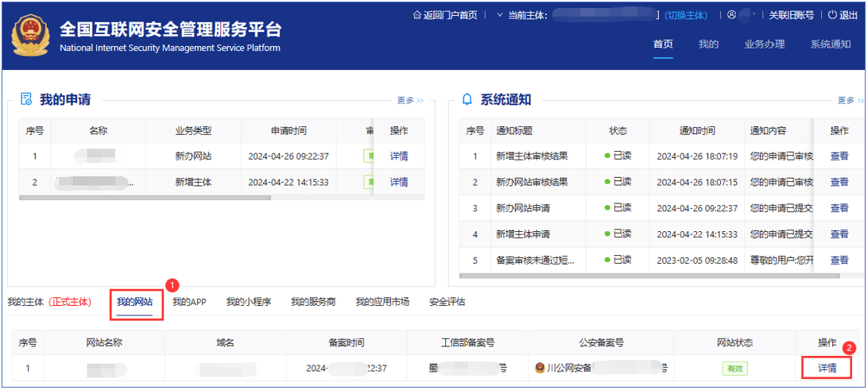Click the home icon for 返回门户首页

[417, 15]
